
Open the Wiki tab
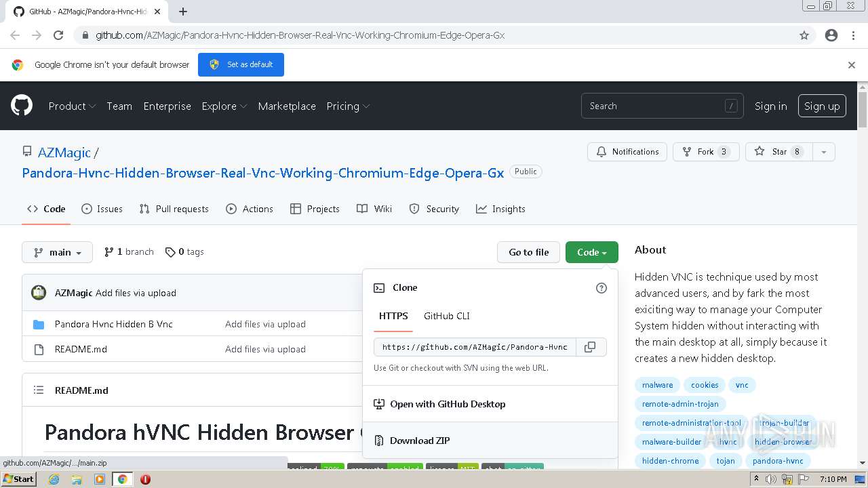tap(374, 209)
